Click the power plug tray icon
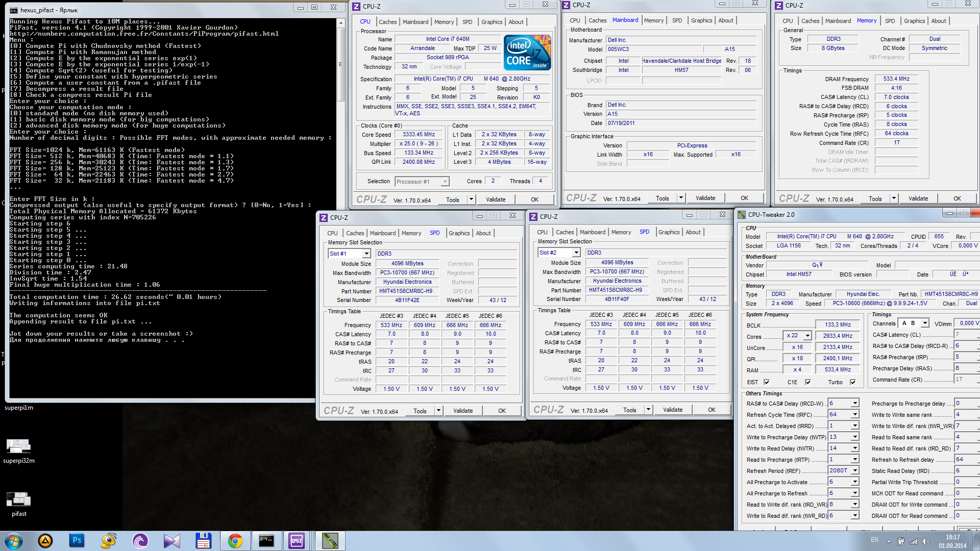This screenshot has height=551, width=980. coord(901,541)
